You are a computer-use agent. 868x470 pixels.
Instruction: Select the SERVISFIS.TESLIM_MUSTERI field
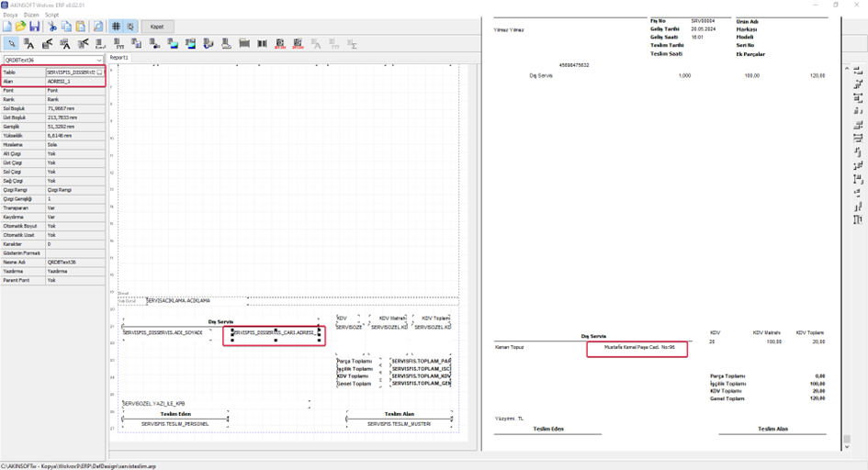400,423
